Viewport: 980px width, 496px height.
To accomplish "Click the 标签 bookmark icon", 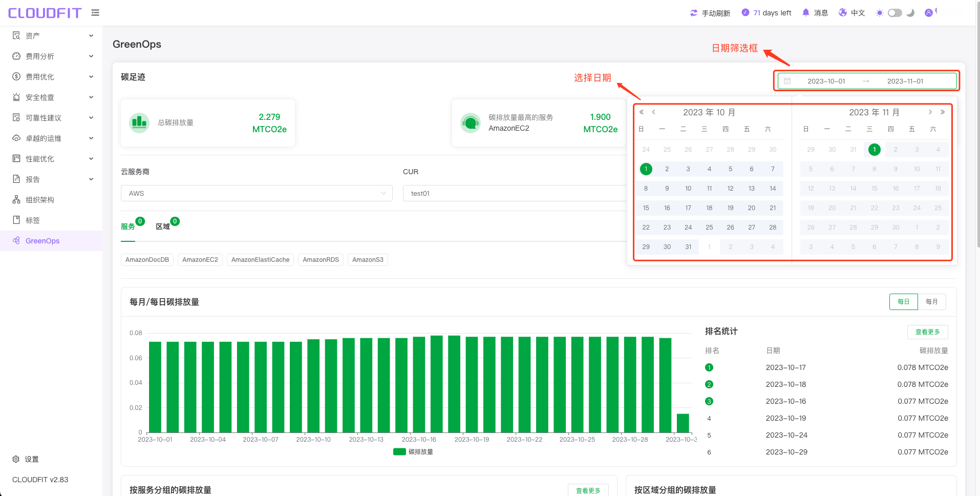I will (16, 220).
